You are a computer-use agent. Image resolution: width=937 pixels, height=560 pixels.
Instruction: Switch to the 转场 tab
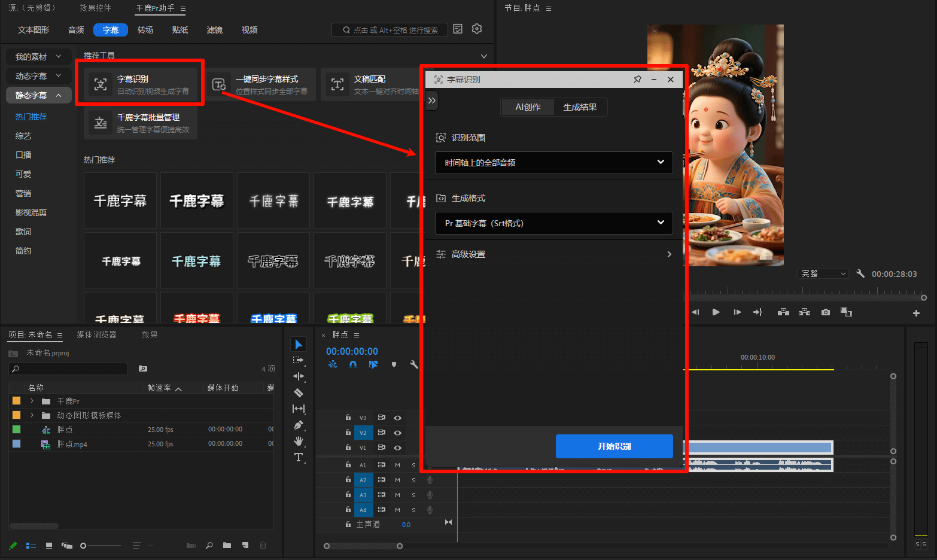coord(145,30)
